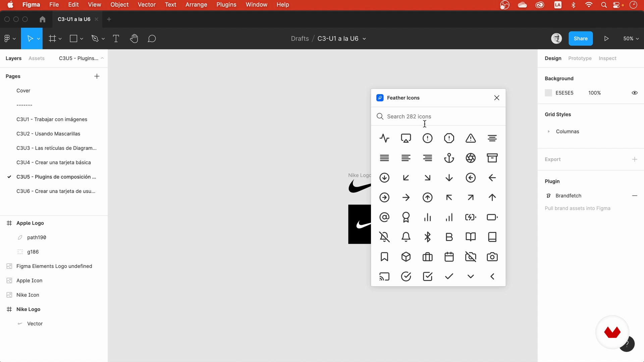Insert the check-square Feather icon
Viewport: 644px width, 362px height.
pyautogui.click(x=427, y=277)
